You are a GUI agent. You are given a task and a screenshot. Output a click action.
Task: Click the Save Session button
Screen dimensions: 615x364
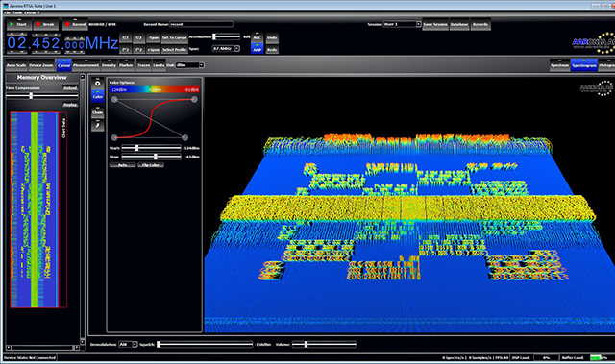point(435,24)
